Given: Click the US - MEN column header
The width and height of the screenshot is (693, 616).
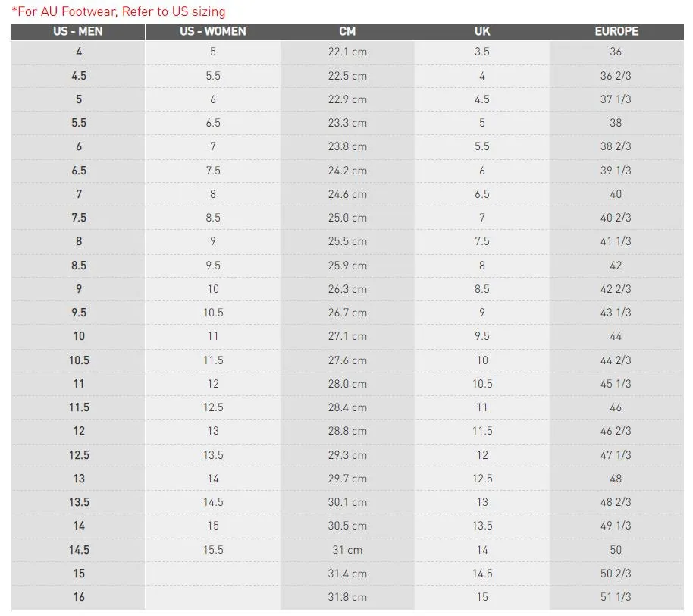Looking at the screenshot, I should (79, 32).
